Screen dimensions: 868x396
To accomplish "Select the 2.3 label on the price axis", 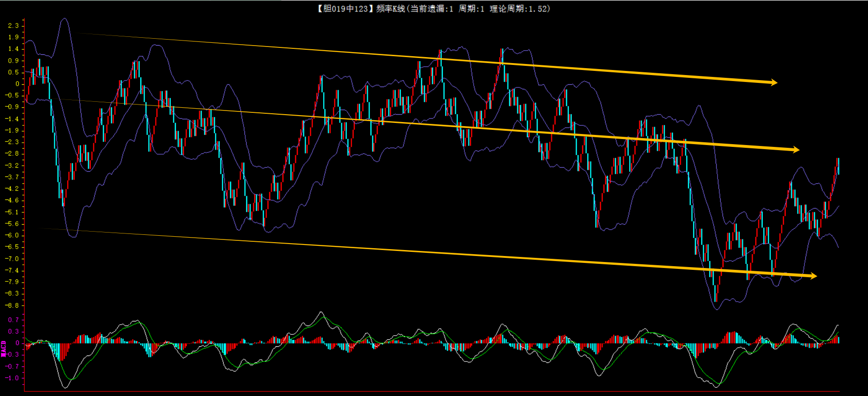I will point(13,25).
